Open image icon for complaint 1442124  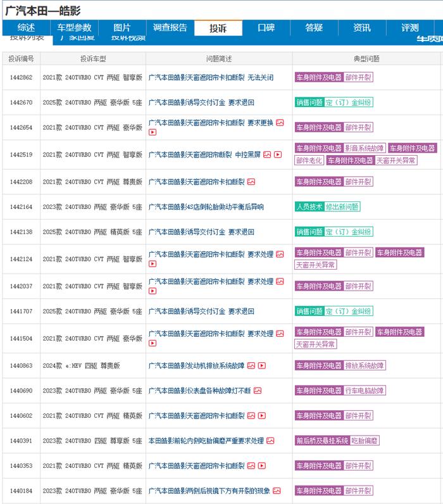click(x=280, y=255)
